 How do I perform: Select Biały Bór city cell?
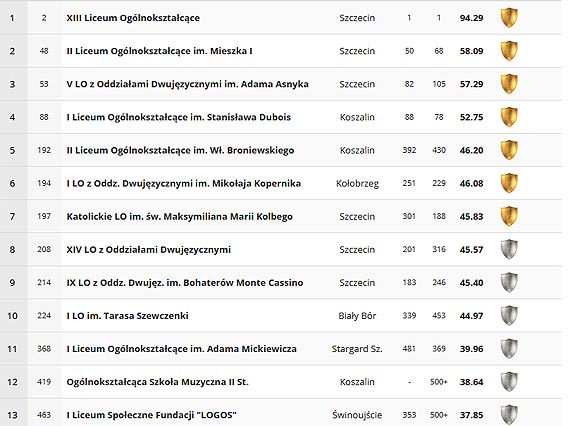click(357, 316)
